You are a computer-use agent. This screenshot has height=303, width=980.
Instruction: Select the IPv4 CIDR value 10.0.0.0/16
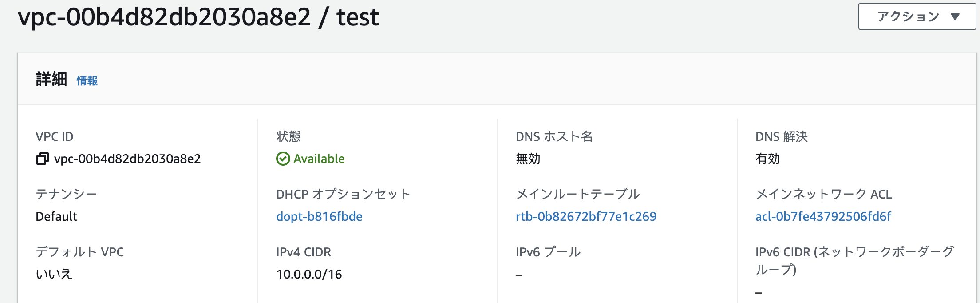(309, 274)
